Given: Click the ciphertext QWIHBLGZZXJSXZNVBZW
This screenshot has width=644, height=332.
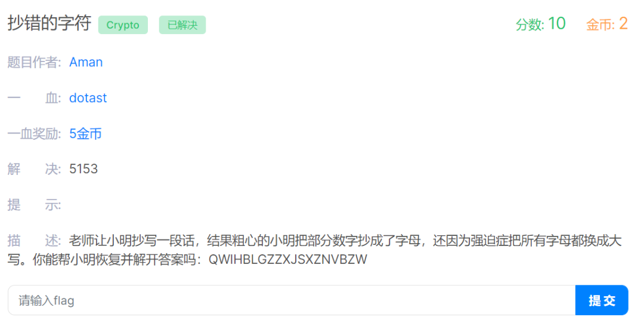Looking at the screenshot, I should pos(288,260).
